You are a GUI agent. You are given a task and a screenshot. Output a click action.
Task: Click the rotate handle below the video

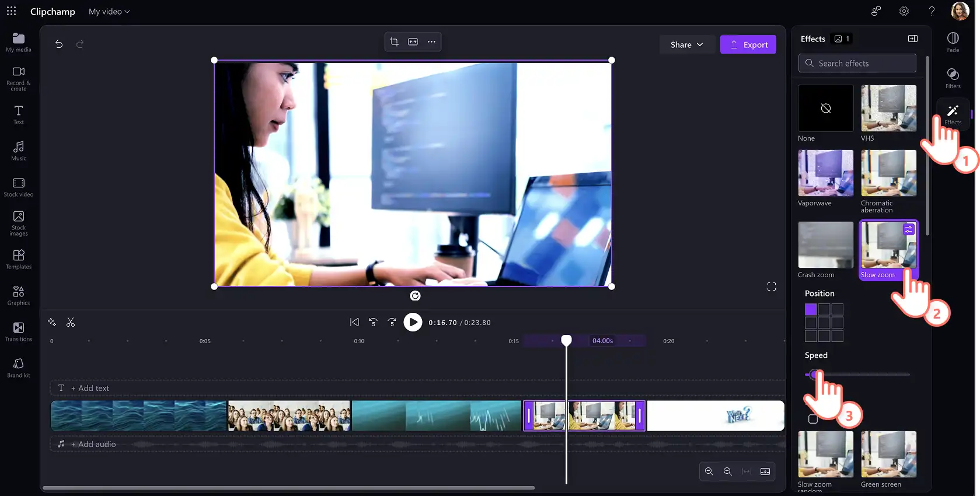tap(415, 296)
